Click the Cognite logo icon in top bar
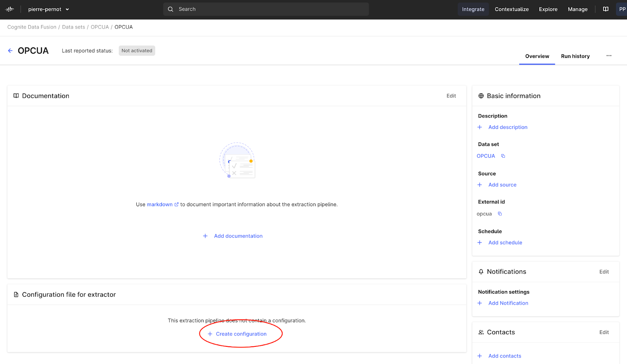This screenshot has height=364, width=627. [10, 9]
